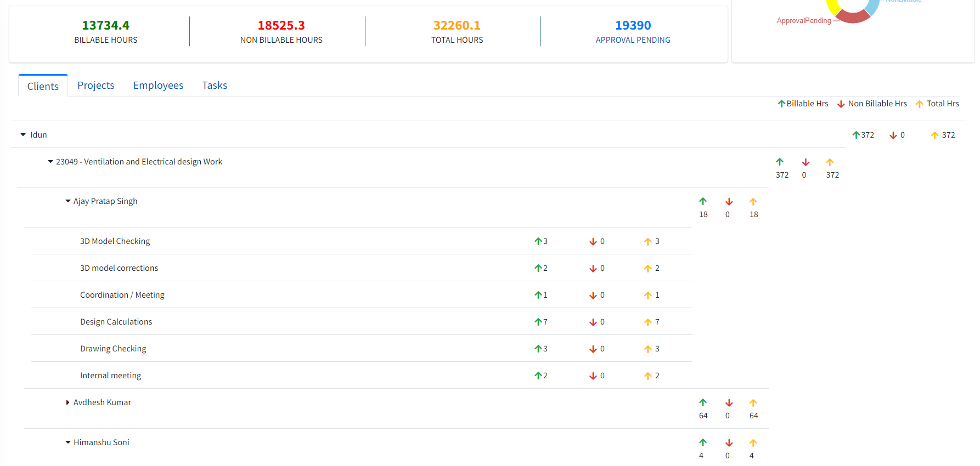Click orange total arrow for project 23049
Viewport: 980px width, 466px height.
pyautogui.click(x=829, y=162)
